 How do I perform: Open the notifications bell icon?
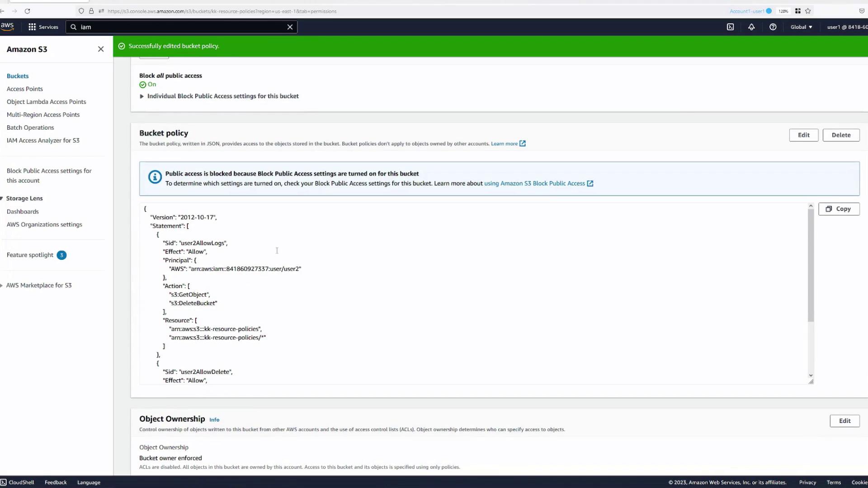point(751,27)
